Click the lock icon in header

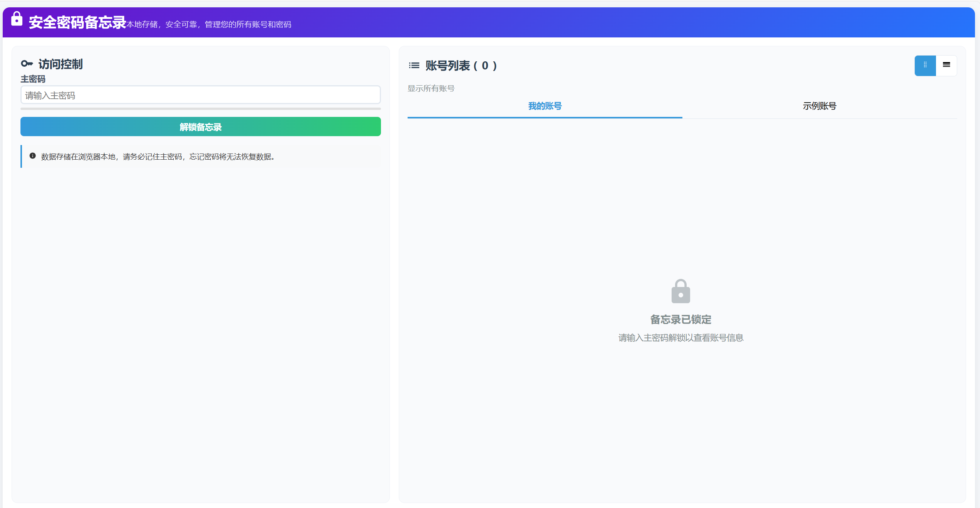point(17,19)
